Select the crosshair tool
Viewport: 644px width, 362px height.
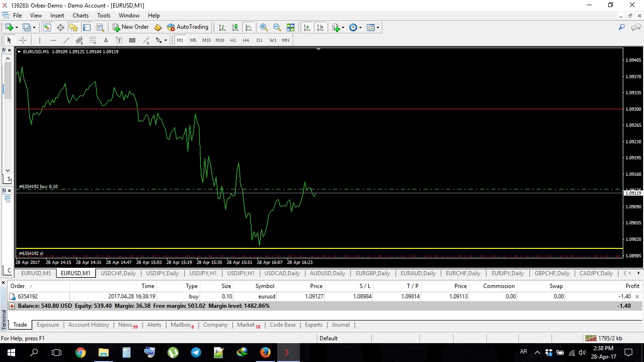point(23,41)
